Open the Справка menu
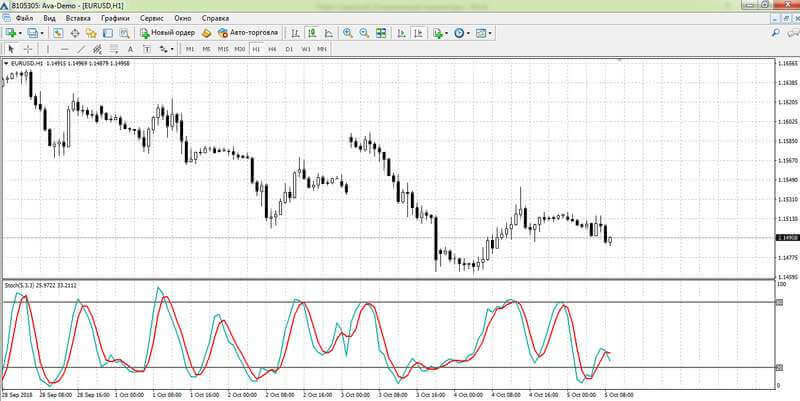The height and width of the screenshot is (401, 800). 215,18
